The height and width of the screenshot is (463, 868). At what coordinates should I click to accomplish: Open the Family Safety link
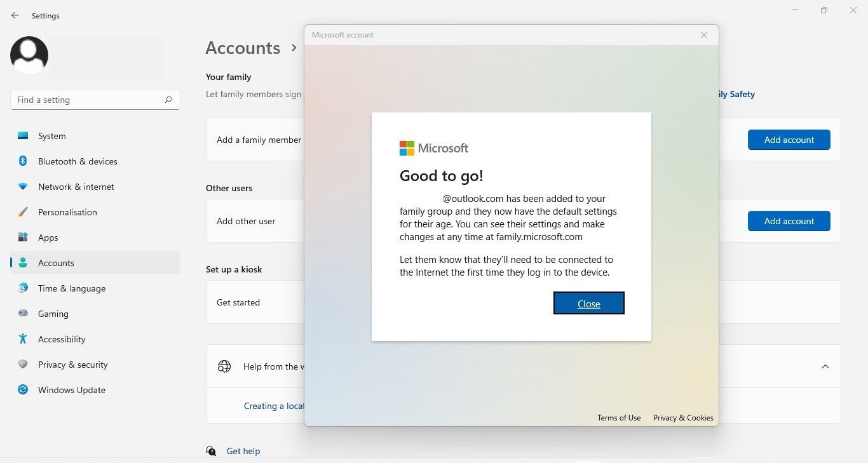(x=737, y=94)
